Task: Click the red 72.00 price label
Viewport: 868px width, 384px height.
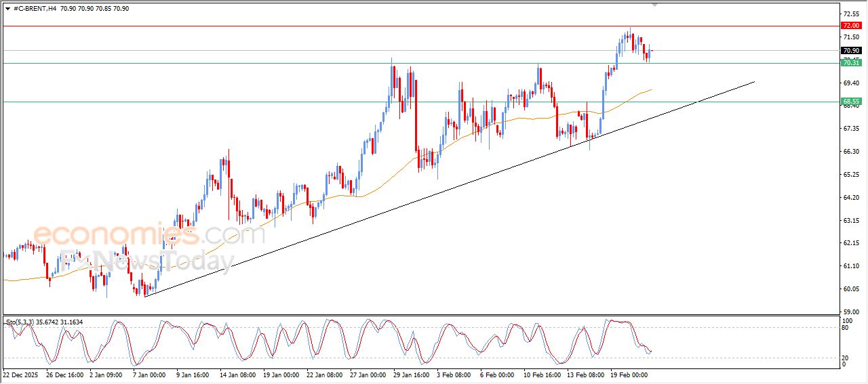Action: (850, 26)
